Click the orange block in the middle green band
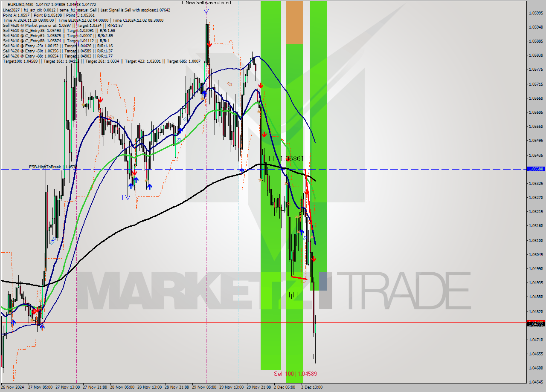The height and width of the screenshot is (392, 546). point(295,23)
